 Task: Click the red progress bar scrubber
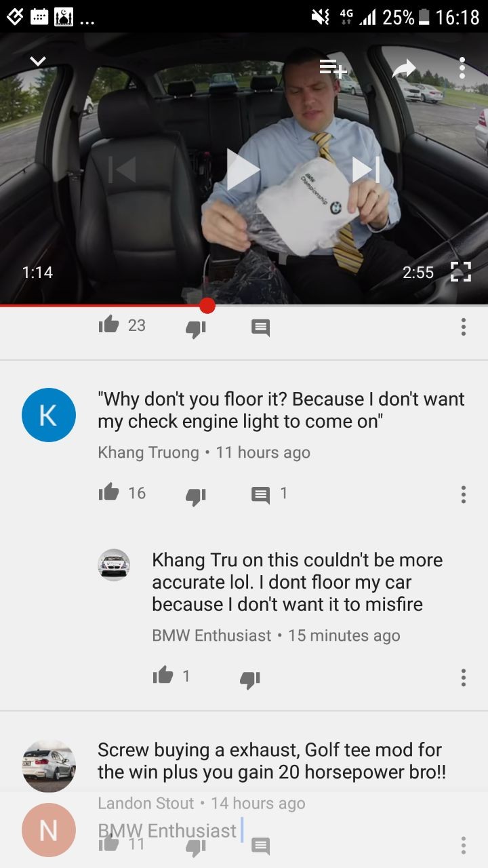click(207, 306)
